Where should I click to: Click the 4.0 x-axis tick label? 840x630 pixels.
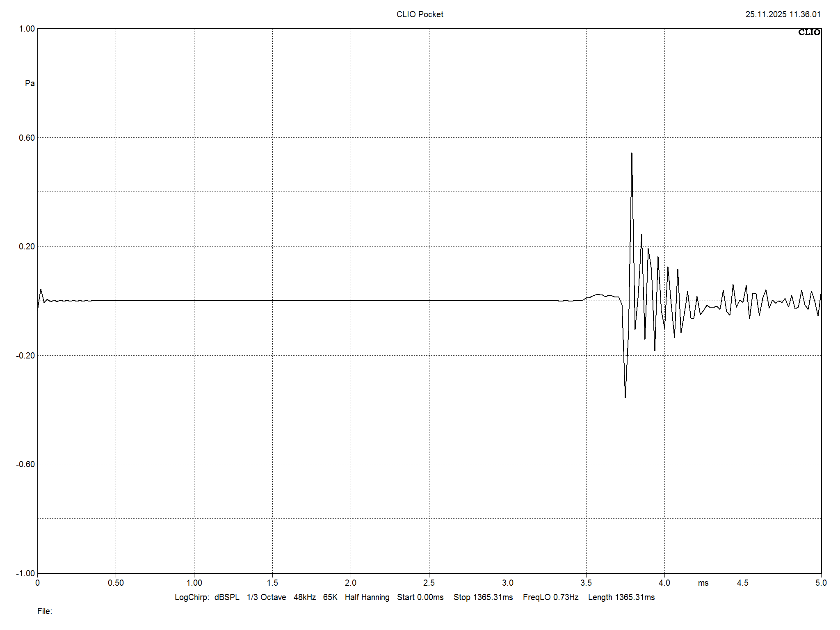click(x=664, y=583)
